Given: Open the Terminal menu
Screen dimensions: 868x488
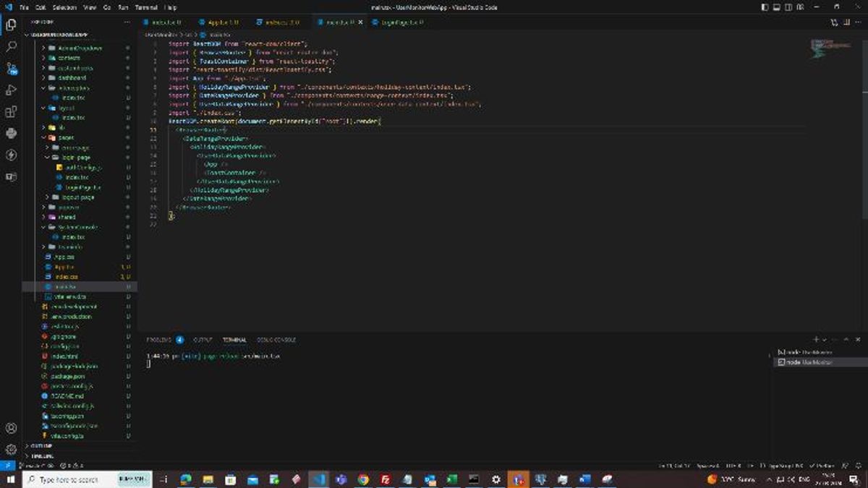Looking at the screenshot, I should click(x=147, y=7).
